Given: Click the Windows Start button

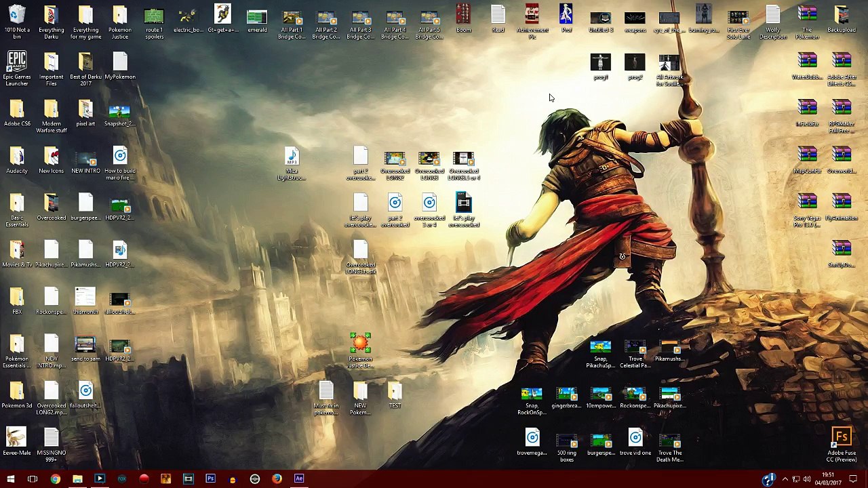Looking at the screenshot, I should [10, 479].
